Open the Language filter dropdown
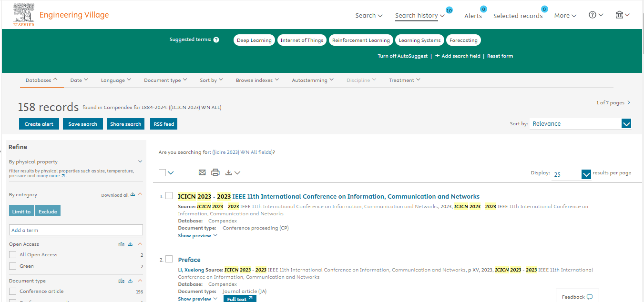The image size is (644, 302). tap(116, 80)
